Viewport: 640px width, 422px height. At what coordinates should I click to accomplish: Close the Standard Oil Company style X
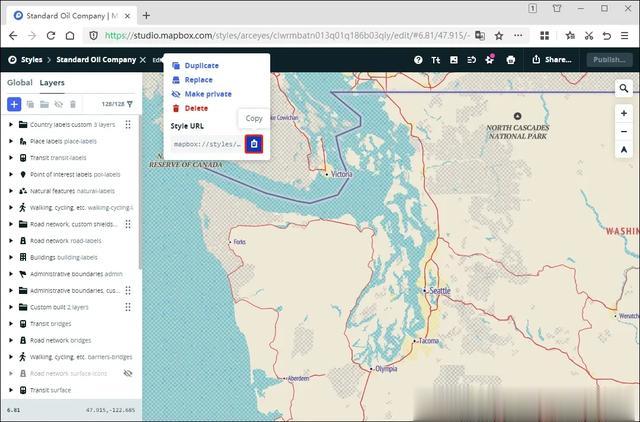pos(142,60)
